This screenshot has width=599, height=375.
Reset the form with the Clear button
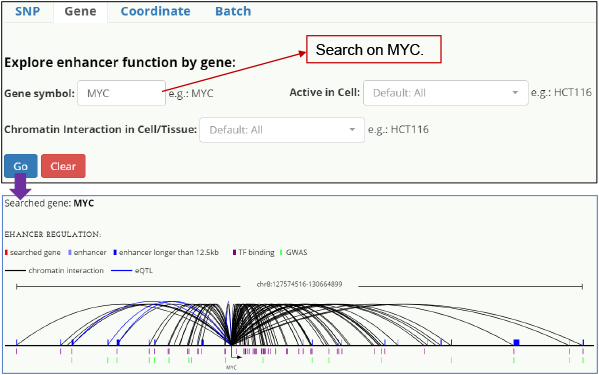tap(63, 166)
